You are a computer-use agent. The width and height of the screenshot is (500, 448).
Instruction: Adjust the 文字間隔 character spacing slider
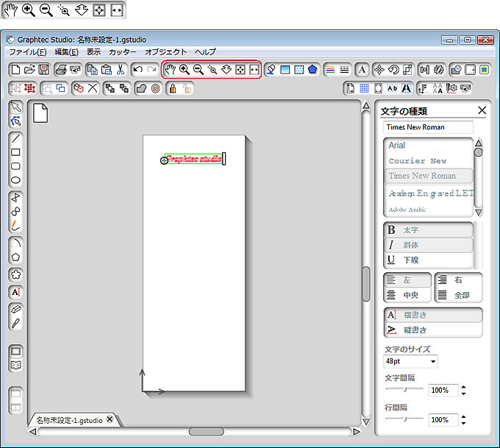tap(404, 389)
